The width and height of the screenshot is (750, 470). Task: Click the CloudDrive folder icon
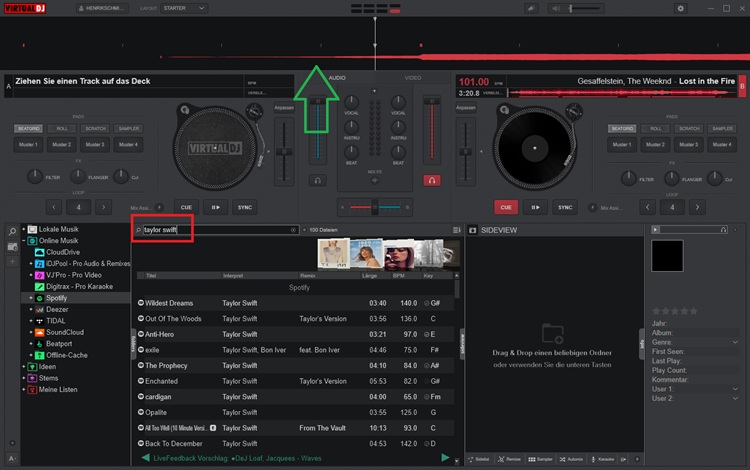pos(40,252)
